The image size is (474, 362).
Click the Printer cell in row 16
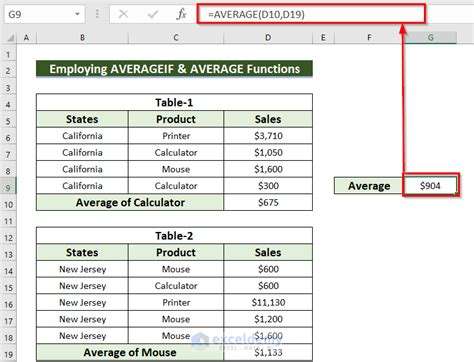176,302
